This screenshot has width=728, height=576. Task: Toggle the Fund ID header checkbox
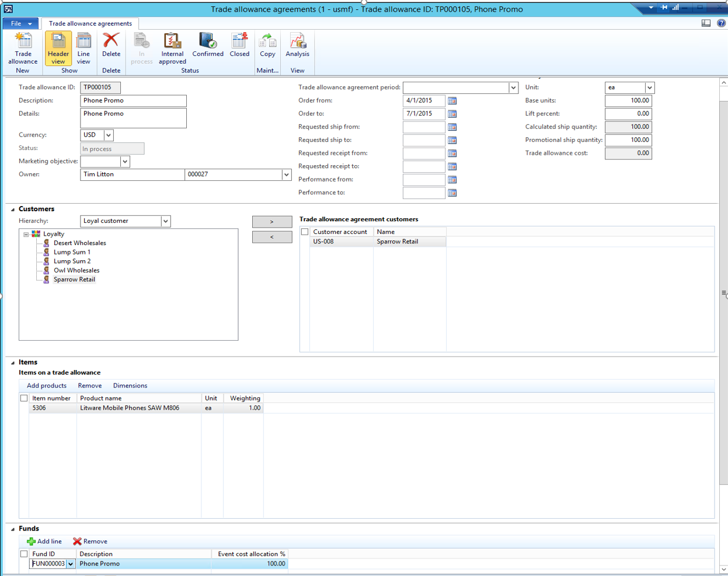click(24, 554)
